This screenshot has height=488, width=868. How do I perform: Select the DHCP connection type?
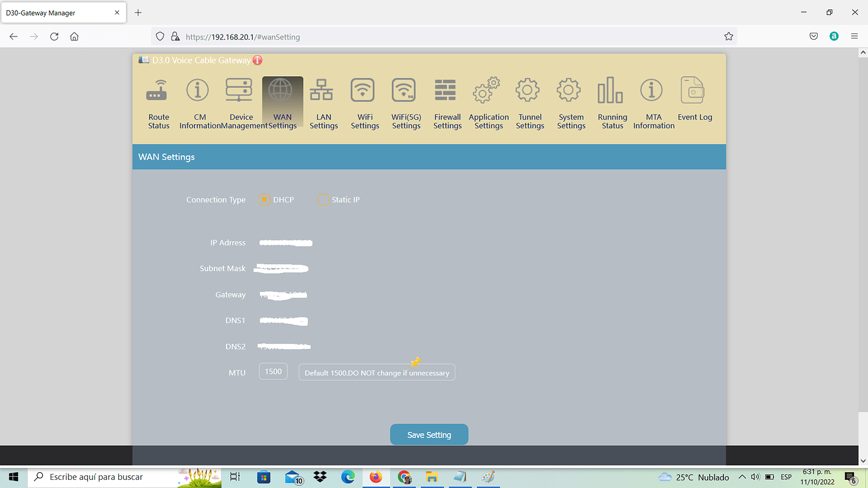[265, 199]
